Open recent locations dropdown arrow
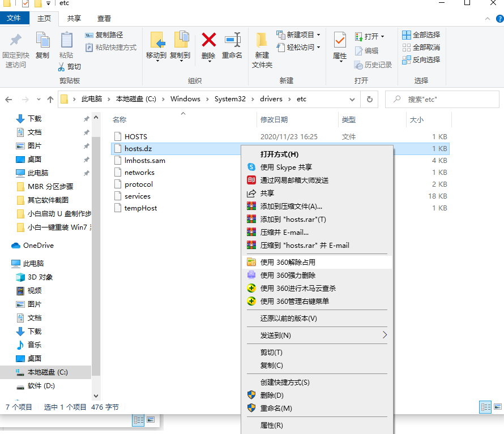504x434 pixels. [x=39, y=100]
